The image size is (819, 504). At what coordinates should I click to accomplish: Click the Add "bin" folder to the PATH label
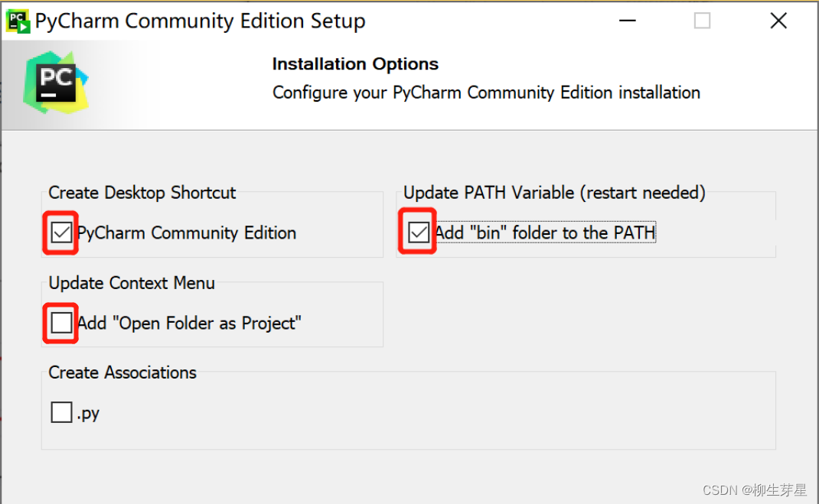pyautogui.click(x=545, y=232)
